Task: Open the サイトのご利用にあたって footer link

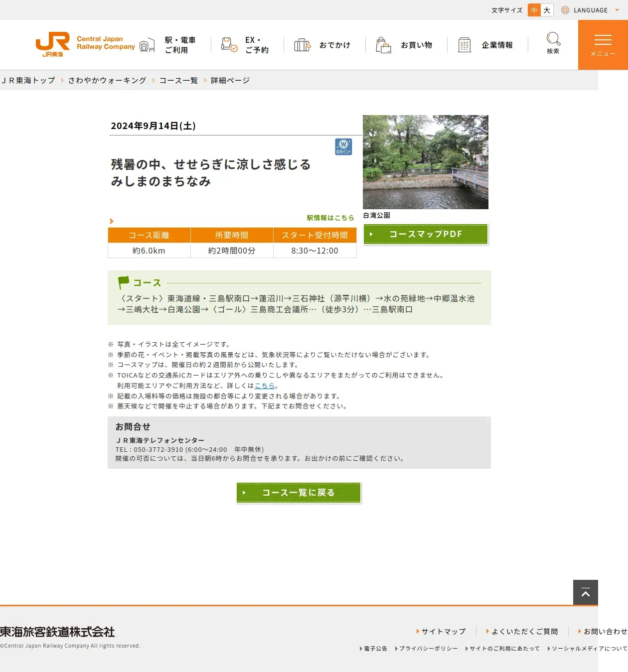Action: (504, 649)
